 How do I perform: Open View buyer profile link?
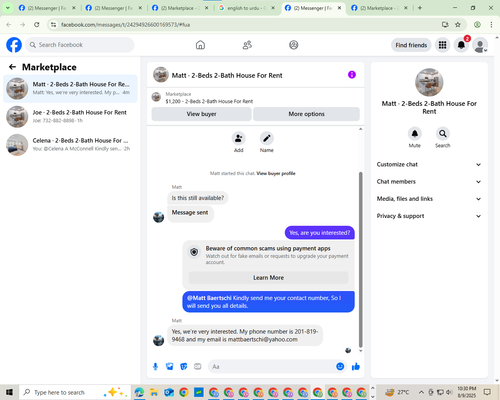click(276, 173)
